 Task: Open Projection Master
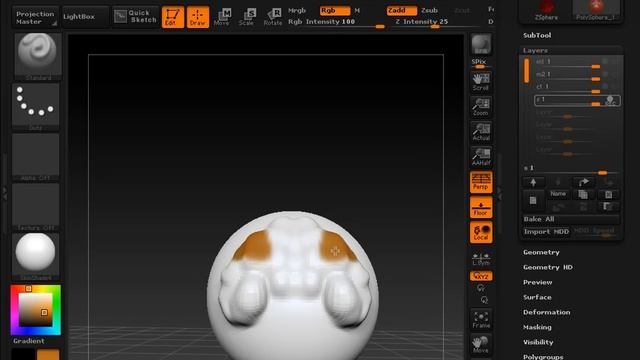35,17
